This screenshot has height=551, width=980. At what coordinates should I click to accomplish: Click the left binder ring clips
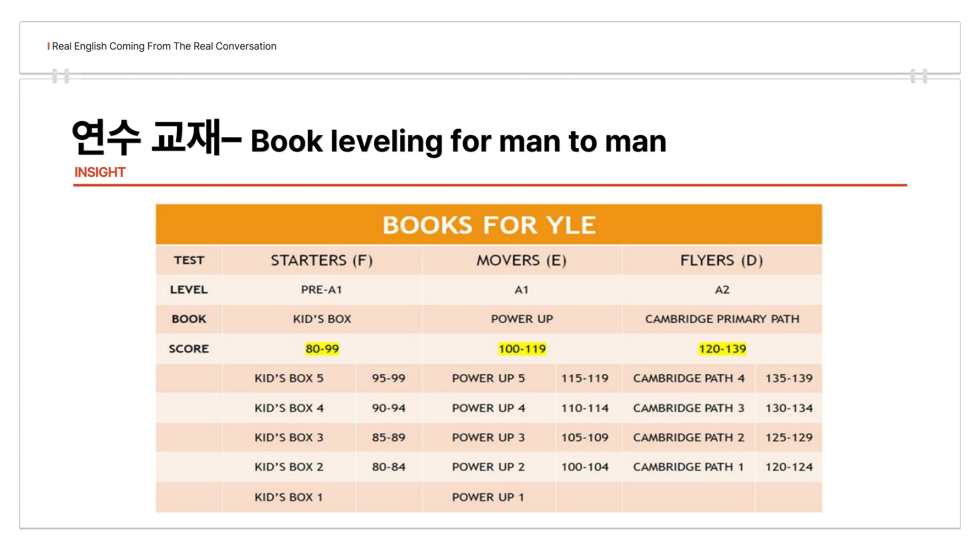point(61,76)
